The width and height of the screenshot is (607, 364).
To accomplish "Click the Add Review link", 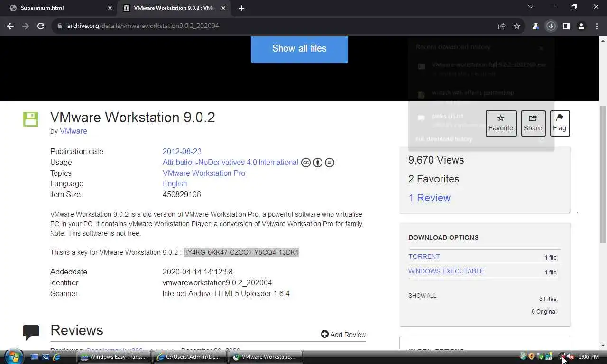I will coord(343,334).
